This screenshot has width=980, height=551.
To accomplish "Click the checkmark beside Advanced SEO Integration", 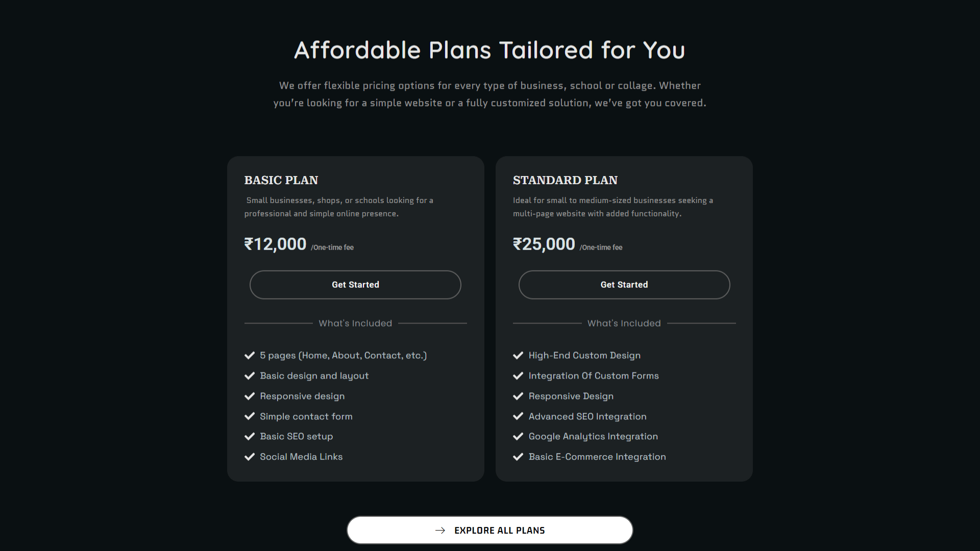I will tap(518, 416).
